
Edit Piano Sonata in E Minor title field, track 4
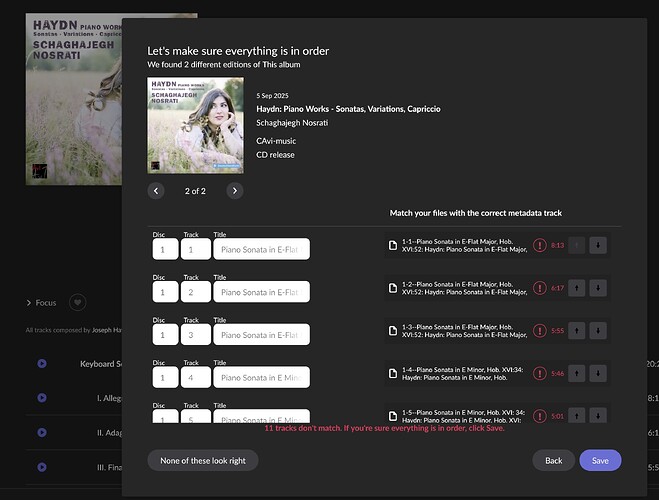click(261, 377)
